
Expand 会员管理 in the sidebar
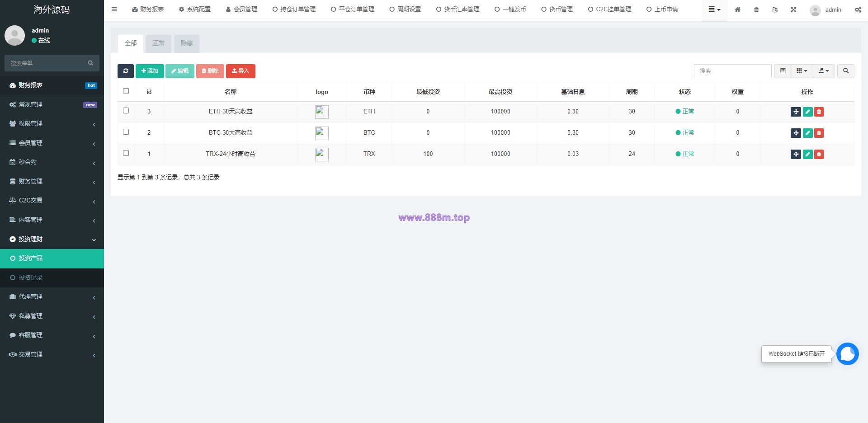pyautogui.click(x=52, y=143)
